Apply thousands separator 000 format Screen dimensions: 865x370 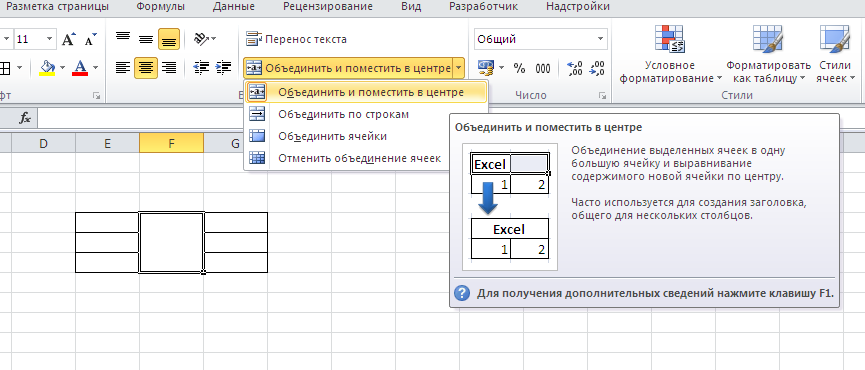coord(543,68)
